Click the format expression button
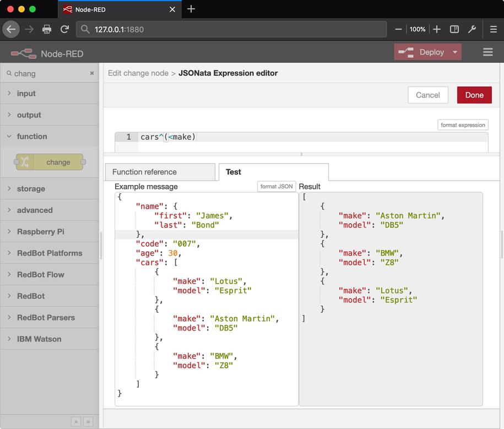The image size is (504, 429). pyautogui.click(x=463, y=124)
